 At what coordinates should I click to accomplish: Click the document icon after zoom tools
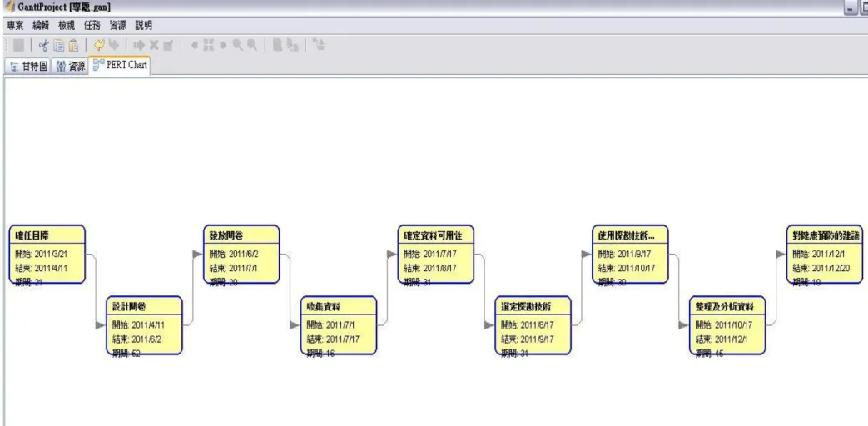click(x=278, y=46)
